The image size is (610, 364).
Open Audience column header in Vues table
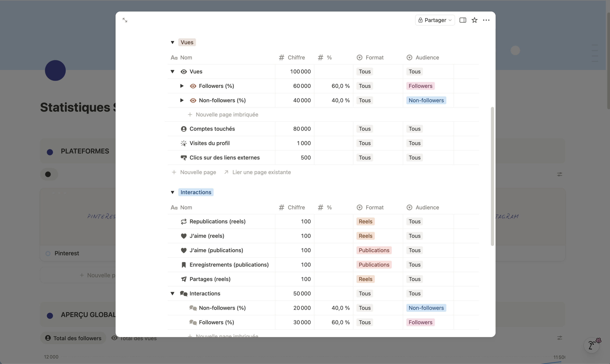[428, 58]
